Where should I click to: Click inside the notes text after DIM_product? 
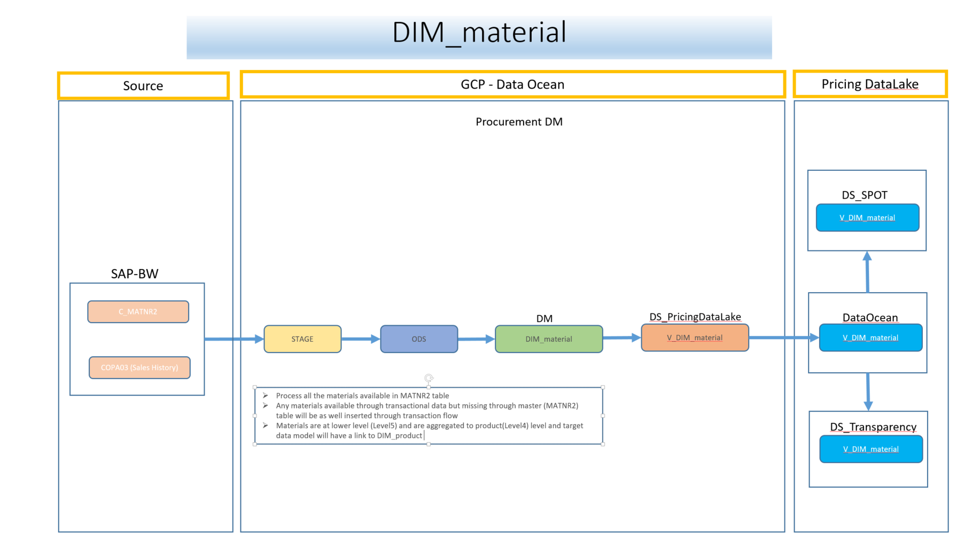pyautogui.click(x=423, y=436)
